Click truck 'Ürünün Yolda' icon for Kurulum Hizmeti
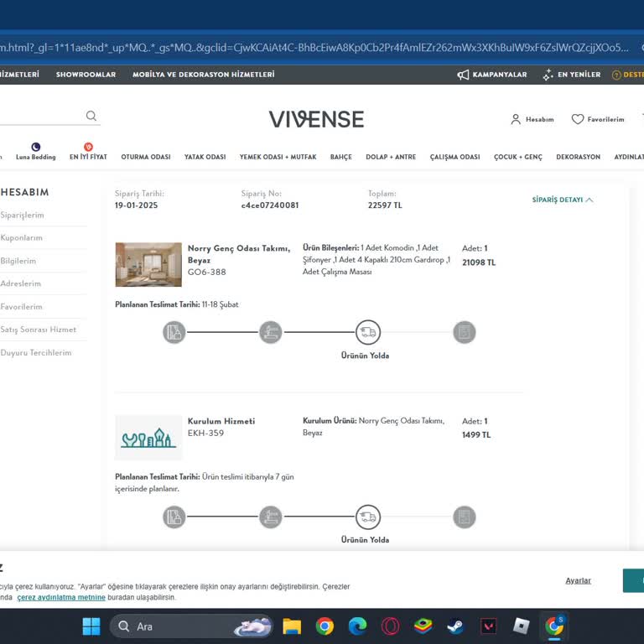Screen dimensions: 644x644 point(368,517)
